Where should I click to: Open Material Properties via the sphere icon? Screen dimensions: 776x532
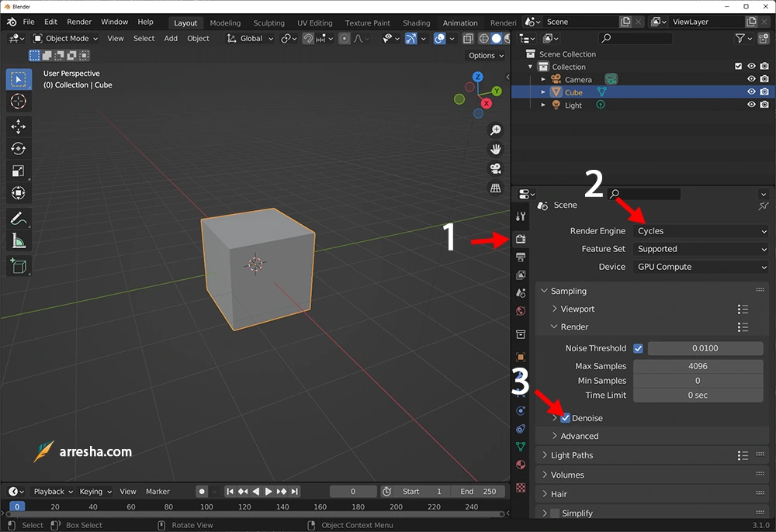click(x=521, y=465)
